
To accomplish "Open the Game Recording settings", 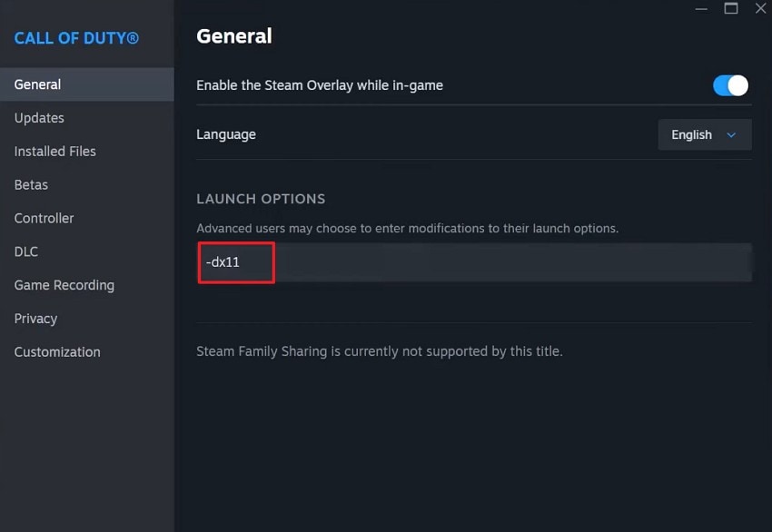I will [64, 285].
